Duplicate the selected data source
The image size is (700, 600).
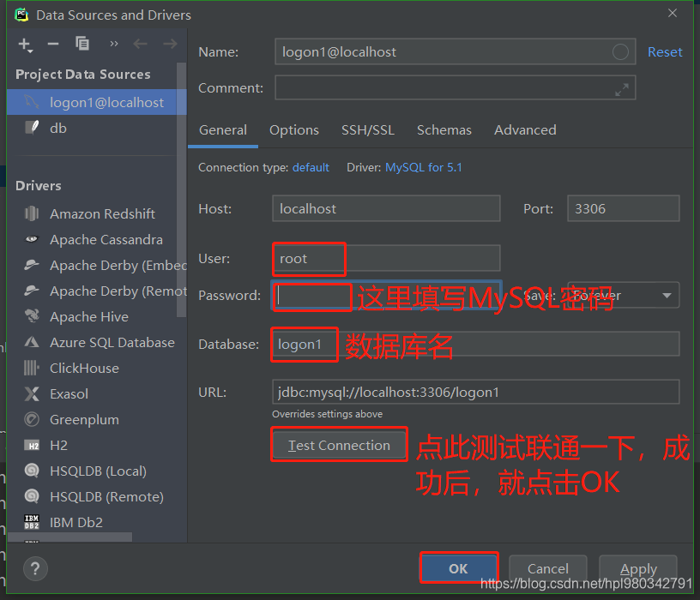click(x=82, y=44)
